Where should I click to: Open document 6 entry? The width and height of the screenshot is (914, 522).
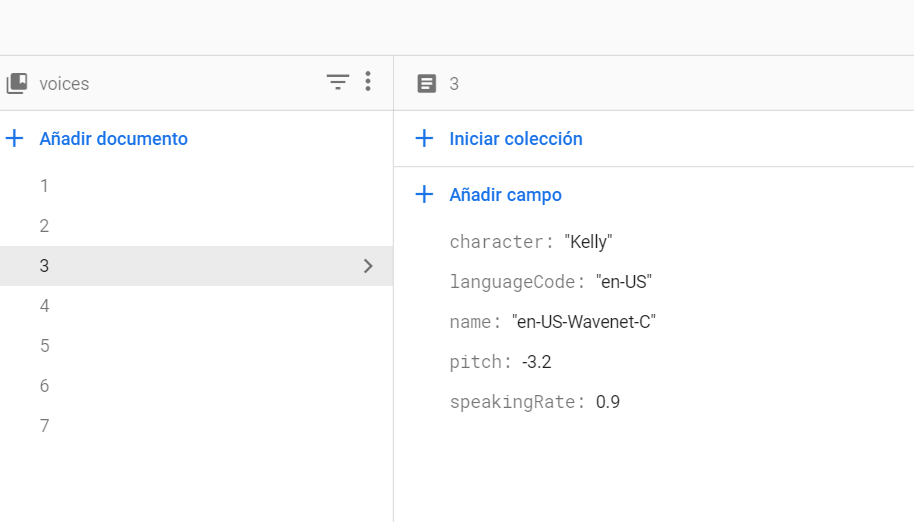pyautogui.click(x=44, y=386)
